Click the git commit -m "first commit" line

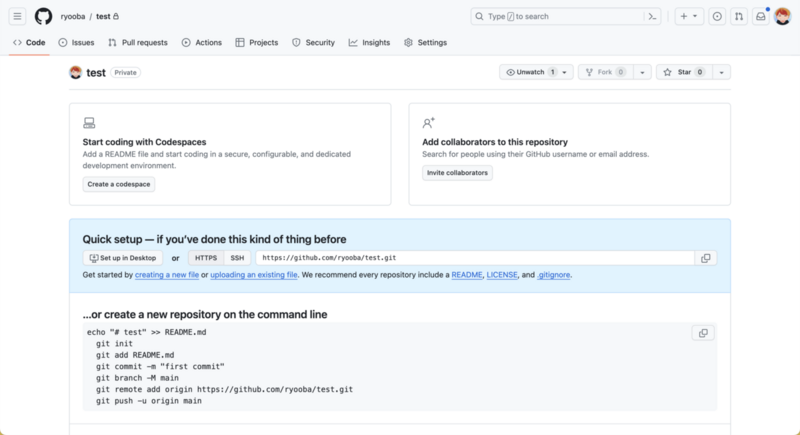160,366
